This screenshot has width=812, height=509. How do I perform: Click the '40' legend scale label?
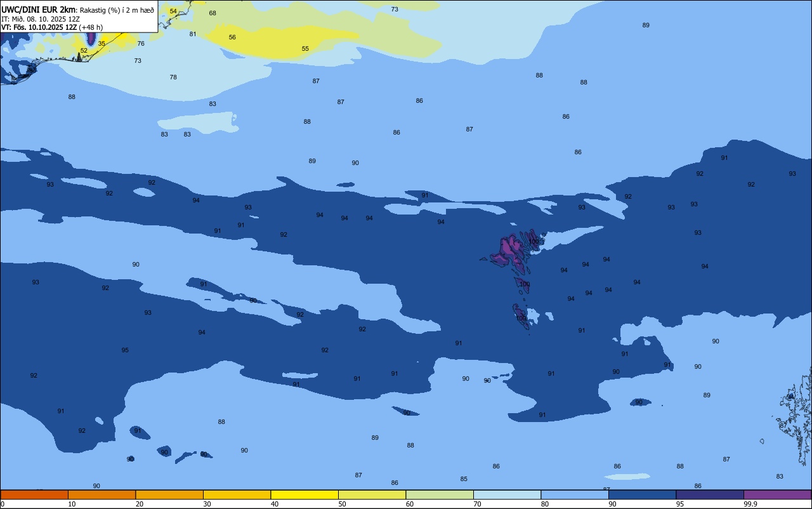275,504
